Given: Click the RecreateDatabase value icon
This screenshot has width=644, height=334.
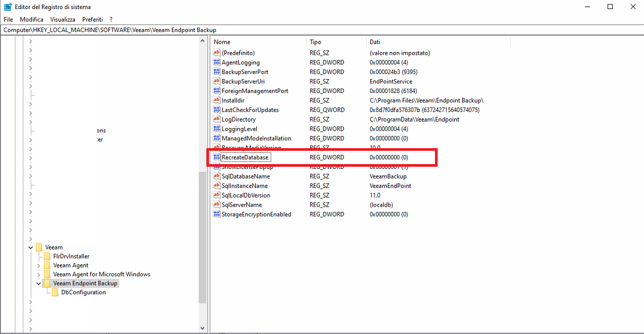Looking at the screenshot, I should pos(216,158).
